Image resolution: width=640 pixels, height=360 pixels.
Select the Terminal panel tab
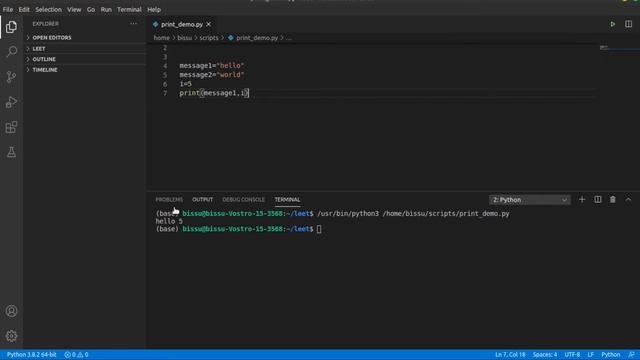pos(287,200)
